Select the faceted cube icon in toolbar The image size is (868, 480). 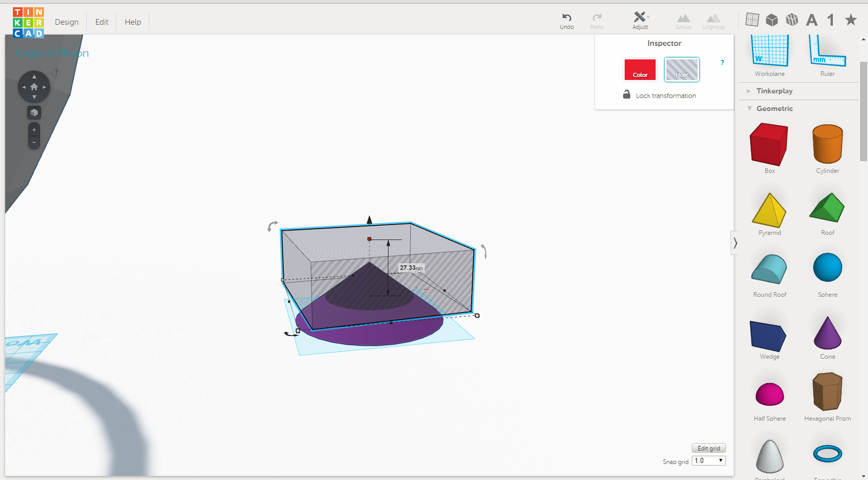point(792,20)
